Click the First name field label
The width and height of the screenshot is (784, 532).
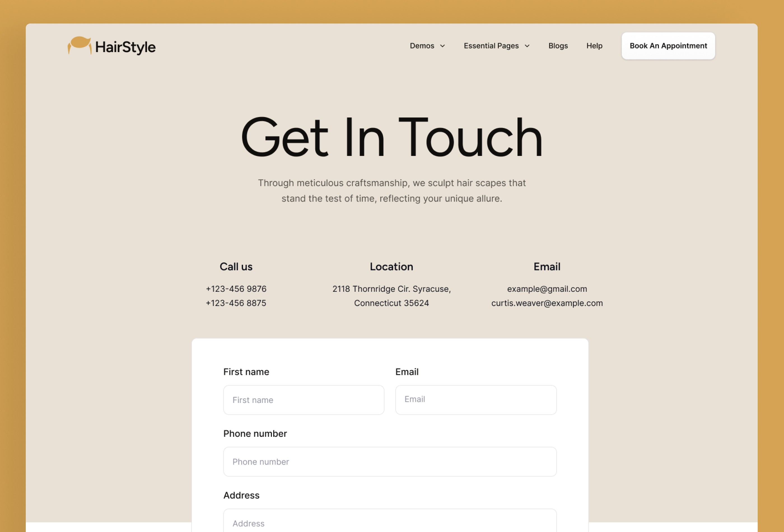click(246, 372)
